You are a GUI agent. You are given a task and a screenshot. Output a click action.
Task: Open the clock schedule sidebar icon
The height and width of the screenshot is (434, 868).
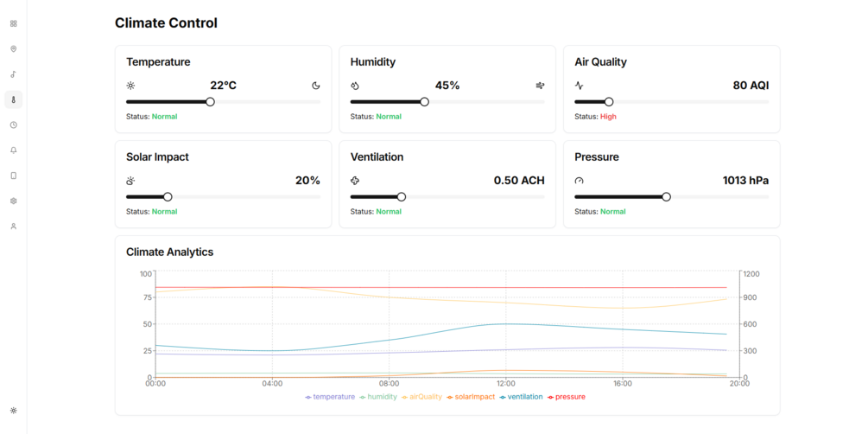pos(13,125)
